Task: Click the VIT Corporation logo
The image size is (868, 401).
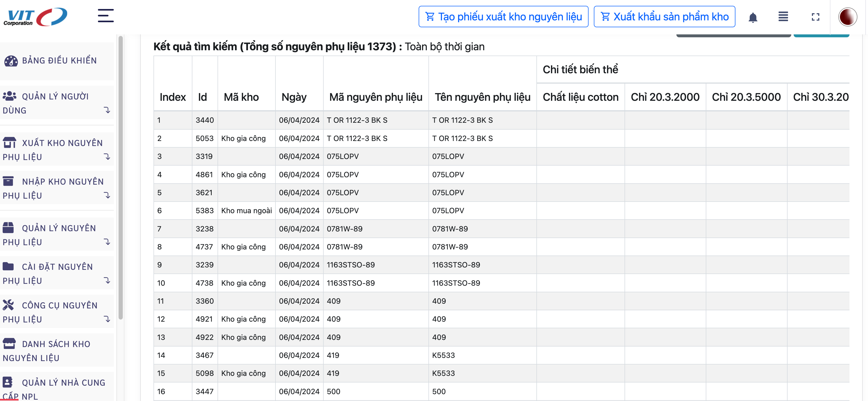Action: tap(35, 17)
